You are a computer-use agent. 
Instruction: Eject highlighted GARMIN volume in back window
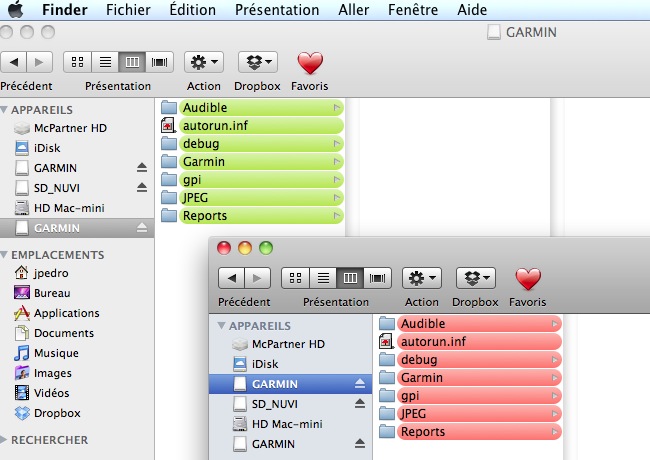pos(142,228)
